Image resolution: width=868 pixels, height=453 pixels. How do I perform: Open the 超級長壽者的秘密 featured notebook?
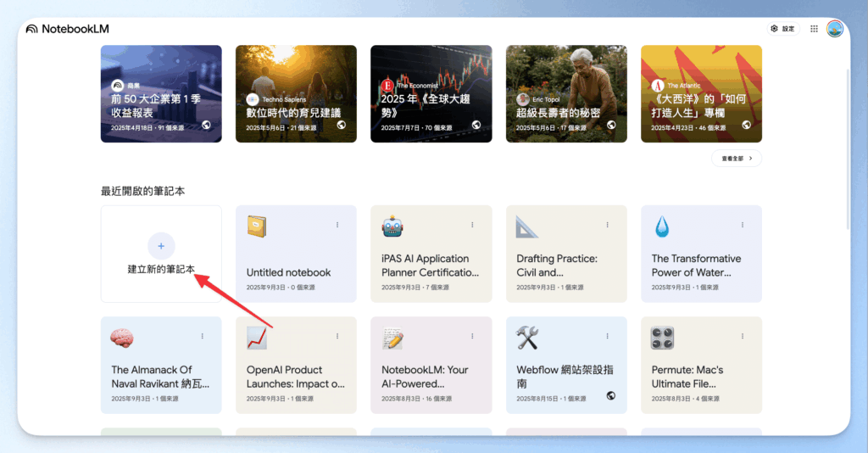point(566,93)
